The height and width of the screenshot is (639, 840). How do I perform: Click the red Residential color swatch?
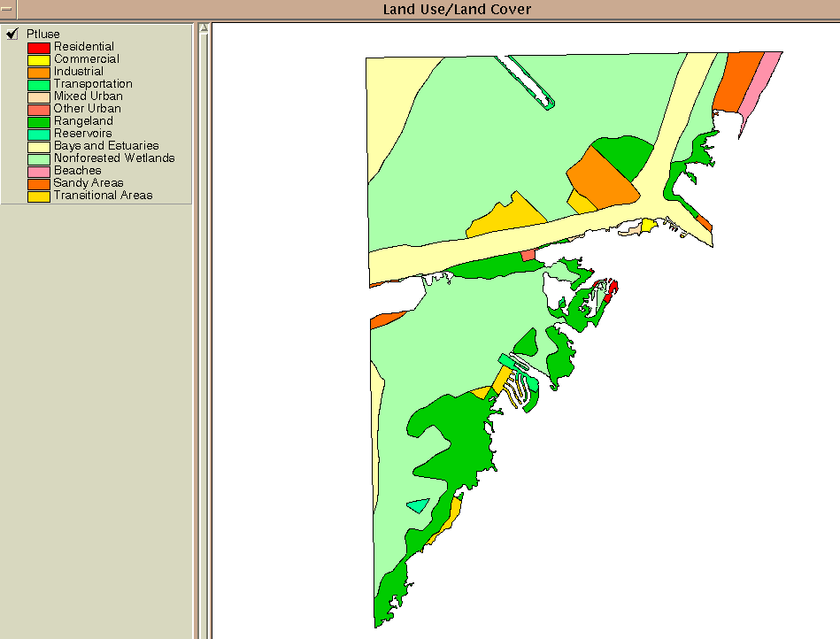(x=38, y=47)
